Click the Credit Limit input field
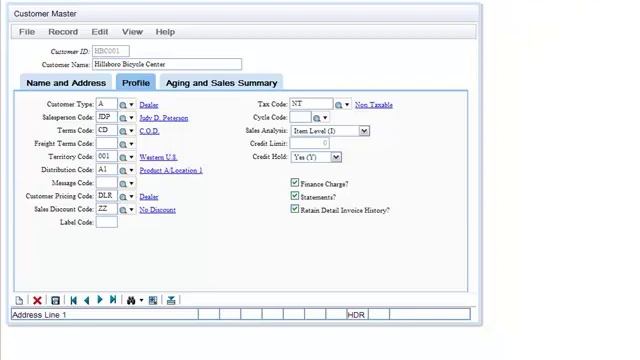This screenshot has height=360, width=640. (309, 143)
